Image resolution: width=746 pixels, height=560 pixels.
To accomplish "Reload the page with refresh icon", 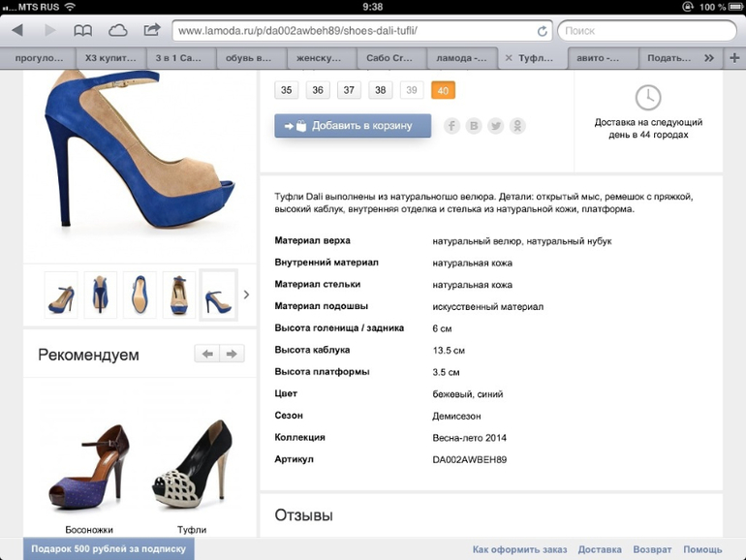I will click(x=542, y=31).
